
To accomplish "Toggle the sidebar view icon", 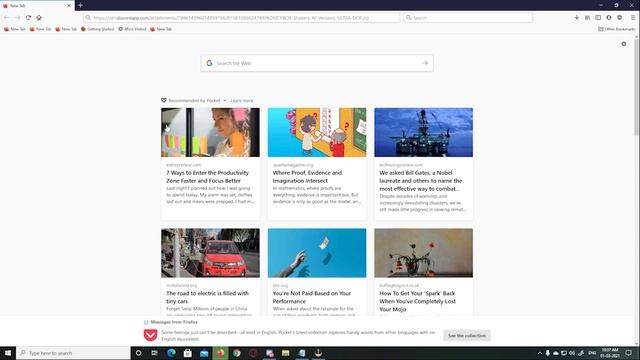I will (x=598, y=18).
